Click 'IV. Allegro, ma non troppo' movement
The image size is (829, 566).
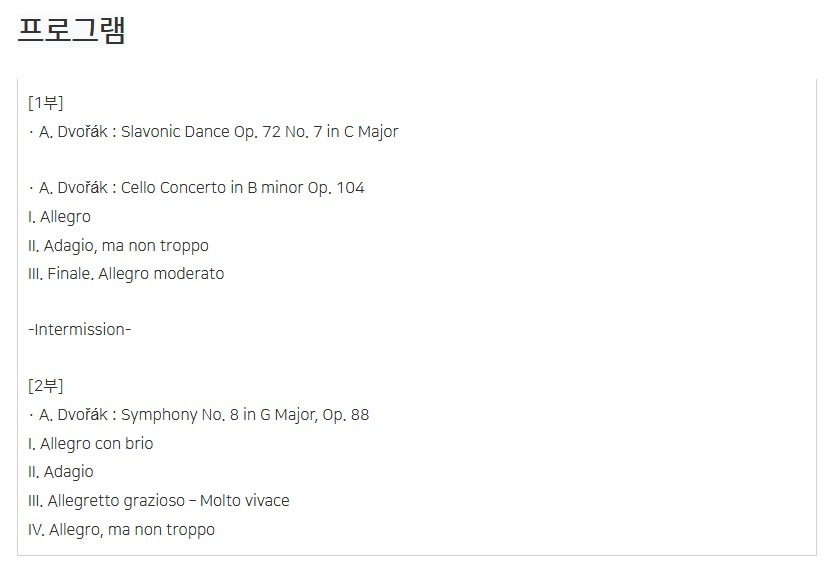[122, 529]
